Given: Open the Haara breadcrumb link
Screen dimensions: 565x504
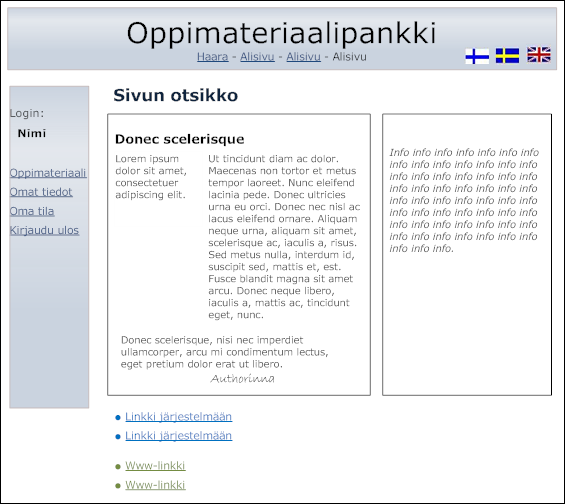Looking at the screenshot, I should [213, 57].
